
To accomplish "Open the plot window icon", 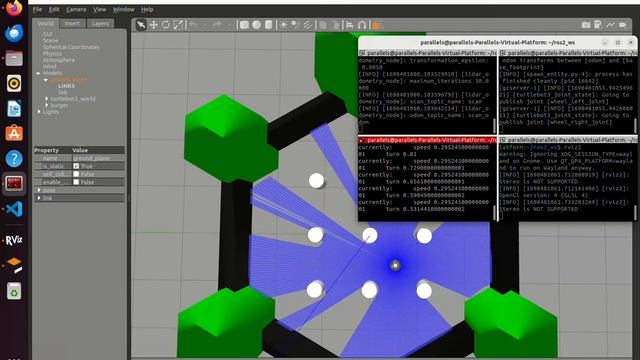I will [x=610, y=25].
